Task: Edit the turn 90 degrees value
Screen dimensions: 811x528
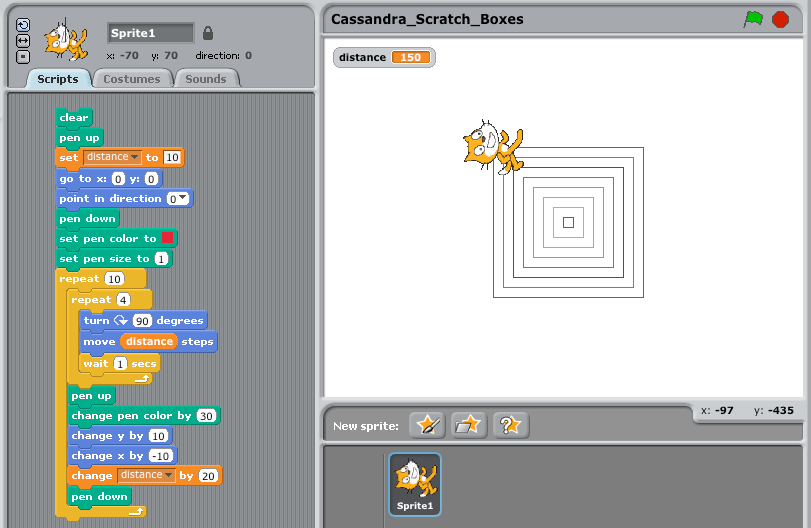Action: pyautogui.click(x=142, y=321)
